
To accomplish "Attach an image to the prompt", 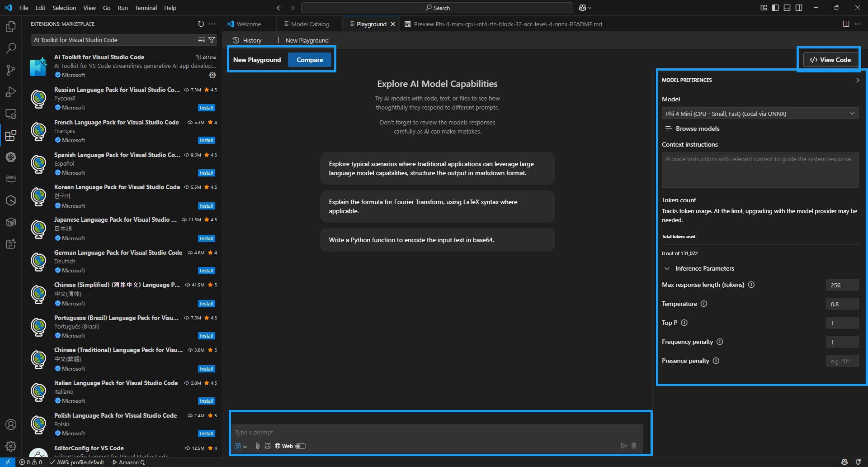I will point(268,446).
